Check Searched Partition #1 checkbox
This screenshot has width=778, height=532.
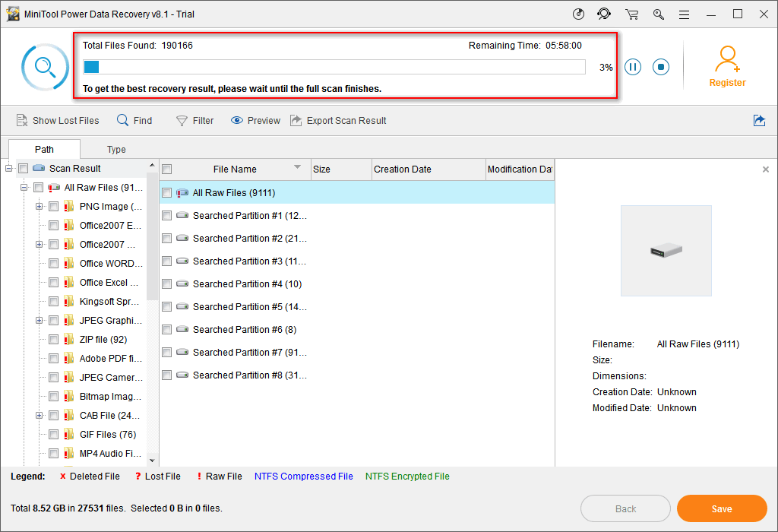click(x=166, y=216)
